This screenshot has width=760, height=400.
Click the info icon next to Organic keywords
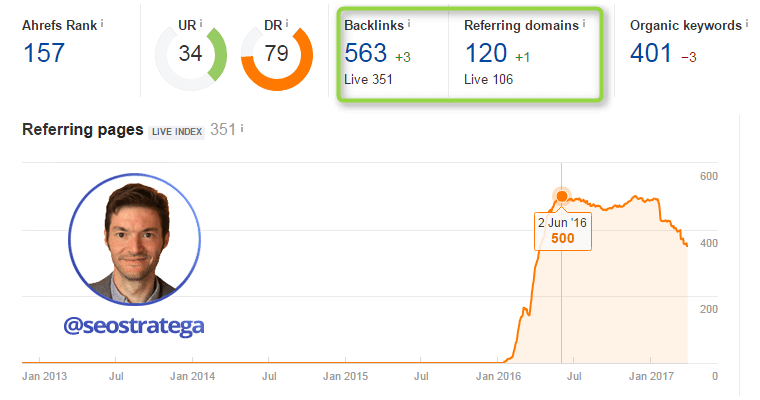pos(746,23)
